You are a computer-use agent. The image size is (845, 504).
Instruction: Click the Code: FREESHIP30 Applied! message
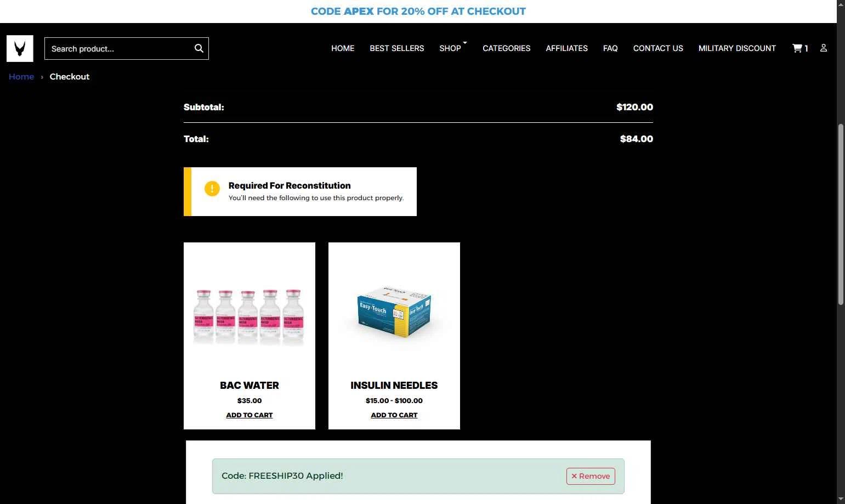pyautogui.click(x=282, y=476)
